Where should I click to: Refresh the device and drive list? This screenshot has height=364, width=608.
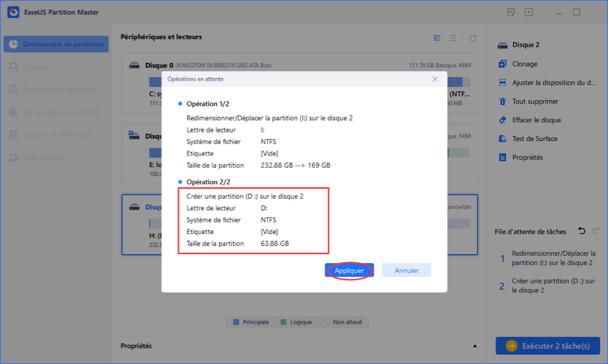point(473,37)
